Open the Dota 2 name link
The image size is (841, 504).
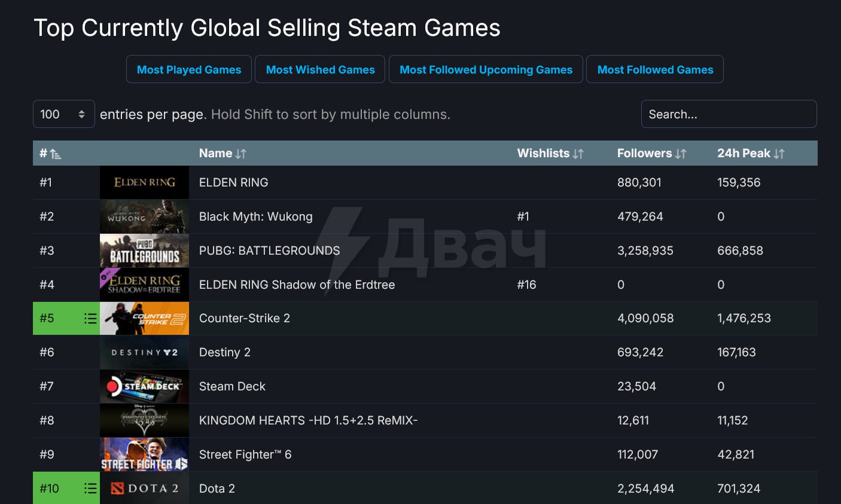(217, 489)
